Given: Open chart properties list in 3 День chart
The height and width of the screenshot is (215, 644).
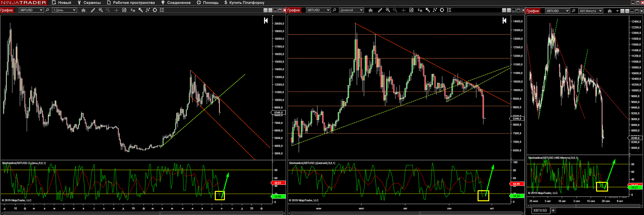Looking at the screenshot, I should 162,10.
